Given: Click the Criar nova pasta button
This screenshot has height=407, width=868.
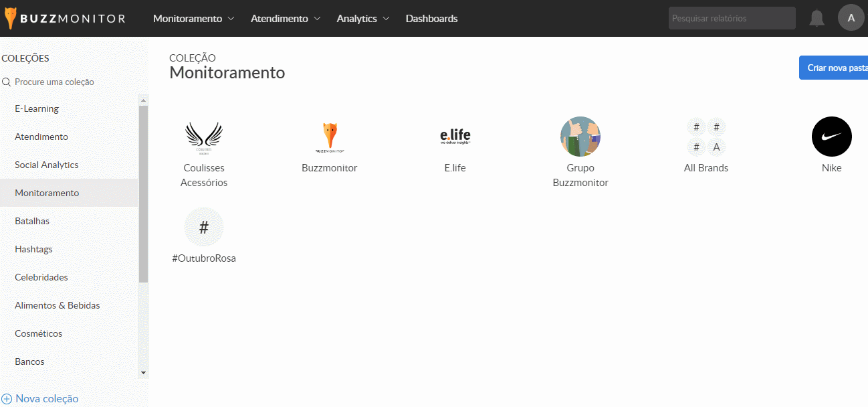Looking at the screenshot, I should tap(836, 68).
